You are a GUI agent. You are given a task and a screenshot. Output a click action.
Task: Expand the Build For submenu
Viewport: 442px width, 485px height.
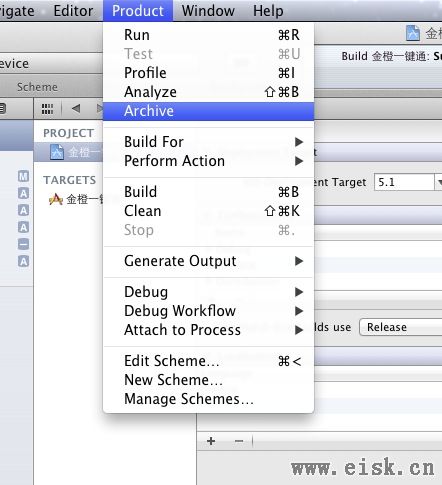click(209, 142)
